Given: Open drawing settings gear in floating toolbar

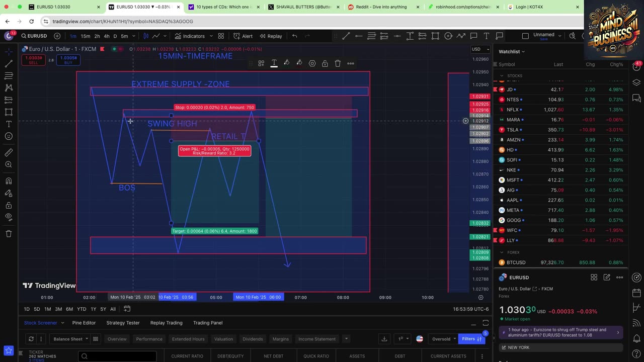Looking at the screenshot, I should 312,63.
